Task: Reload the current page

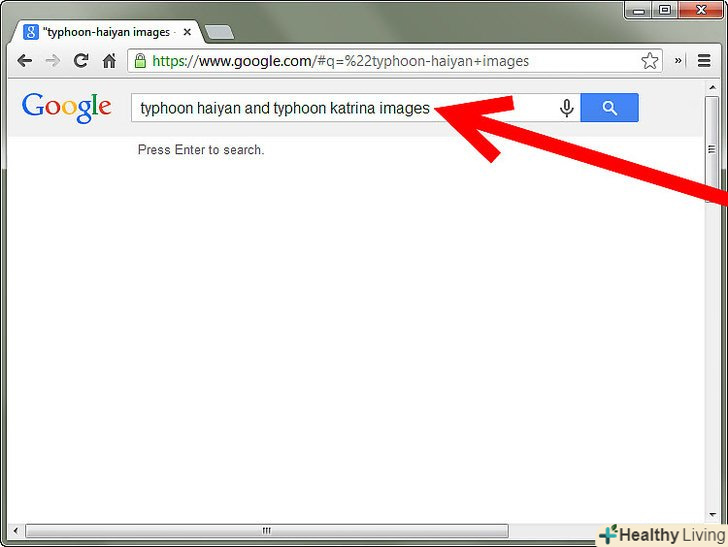Action: point(81,60)
